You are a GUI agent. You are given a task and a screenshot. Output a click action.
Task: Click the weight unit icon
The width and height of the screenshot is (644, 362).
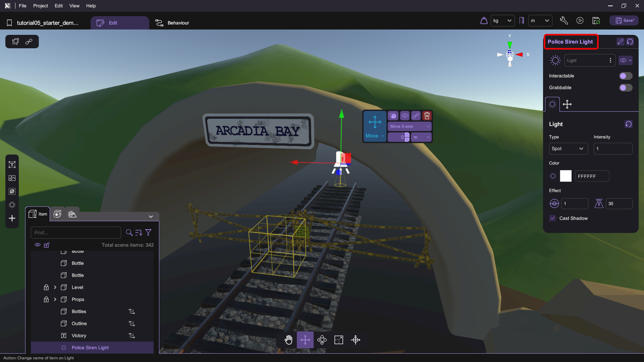pyautogui.click(x=484, y=21)
